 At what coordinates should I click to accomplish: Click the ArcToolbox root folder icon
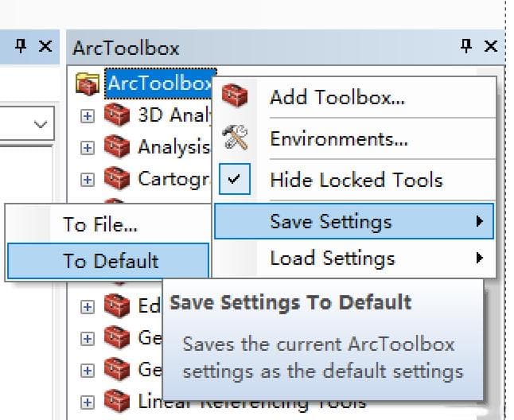click(x=88, y=84)
